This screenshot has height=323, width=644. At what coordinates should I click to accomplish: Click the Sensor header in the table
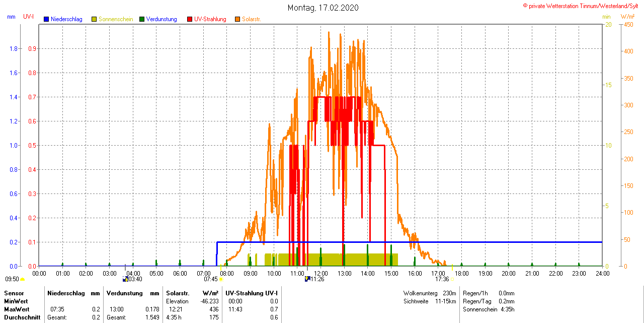(14, 293)
